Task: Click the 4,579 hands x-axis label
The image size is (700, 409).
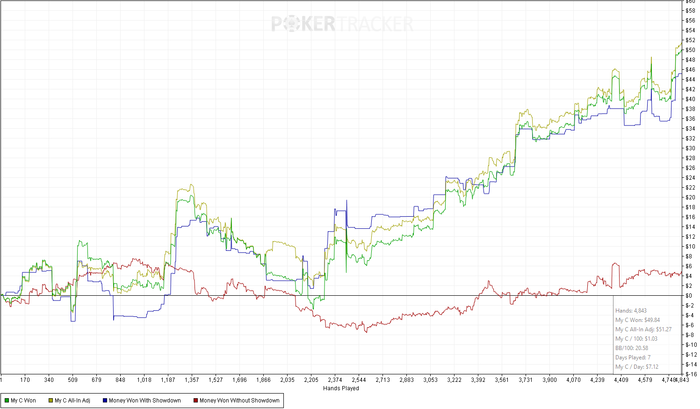Action: coord(645,380)
